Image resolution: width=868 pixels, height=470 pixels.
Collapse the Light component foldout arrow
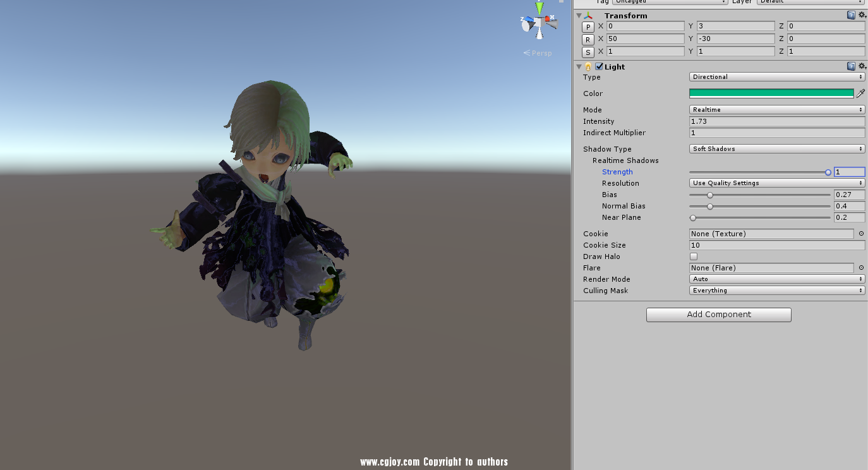pos(579,66)
